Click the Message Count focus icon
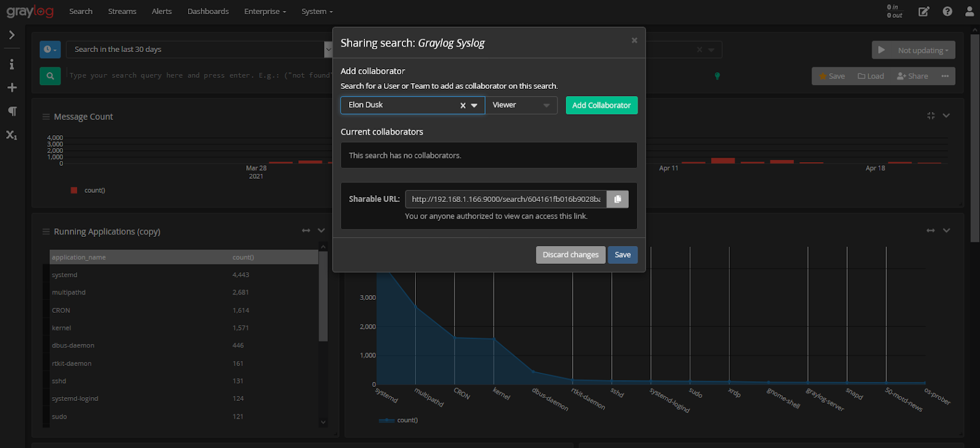This screenshot has width=980, height=448. 931,115
